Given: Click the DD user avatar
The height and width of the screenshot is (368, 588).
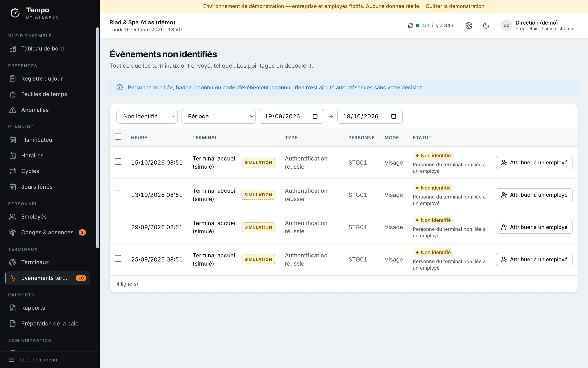Looking at the screenshot, I should coord(506,26).
